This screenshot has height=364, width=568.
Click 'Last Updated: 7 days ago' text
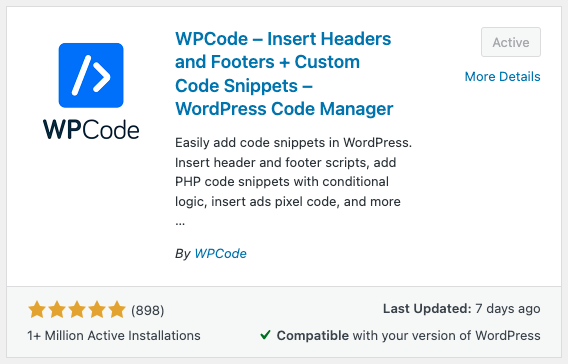tap(462, 309)
